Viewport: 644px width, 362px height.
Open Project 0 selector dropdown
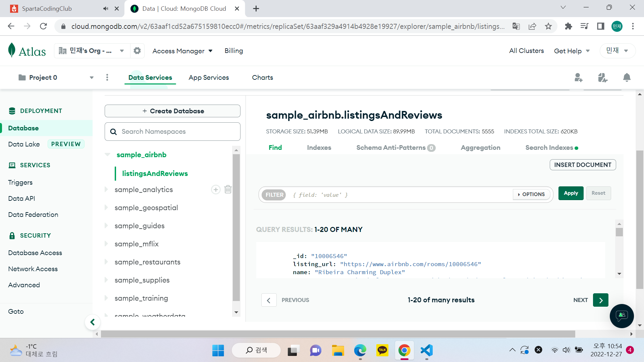pyautogui.click(x=56, y=77)
